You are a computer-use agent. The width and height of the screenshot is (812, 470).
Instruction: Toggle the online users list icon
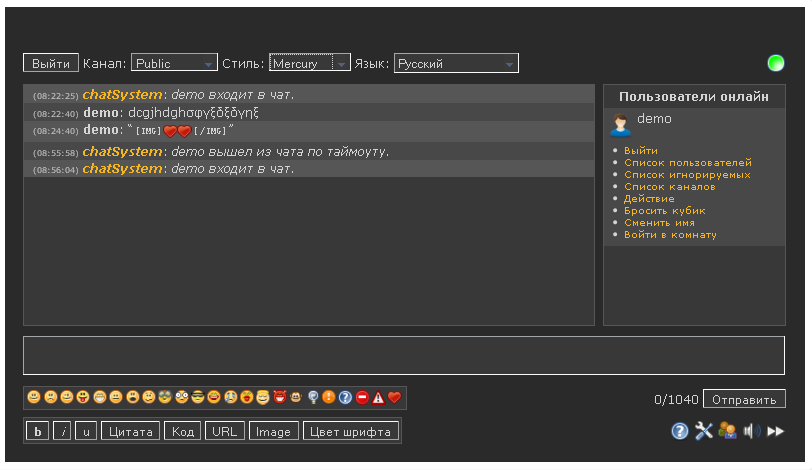click(x=727, y=431)
